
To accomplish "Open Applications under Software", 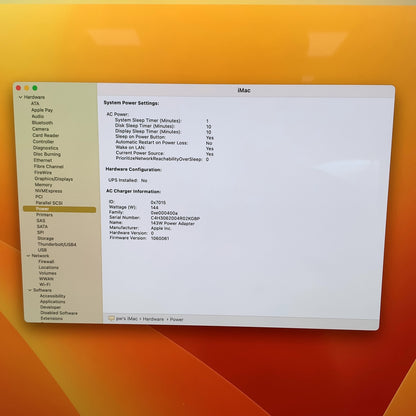I will 52,302.
